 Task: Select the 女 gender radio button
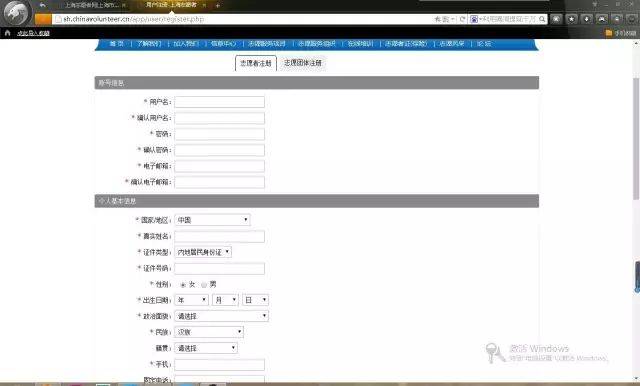(183, 285)
